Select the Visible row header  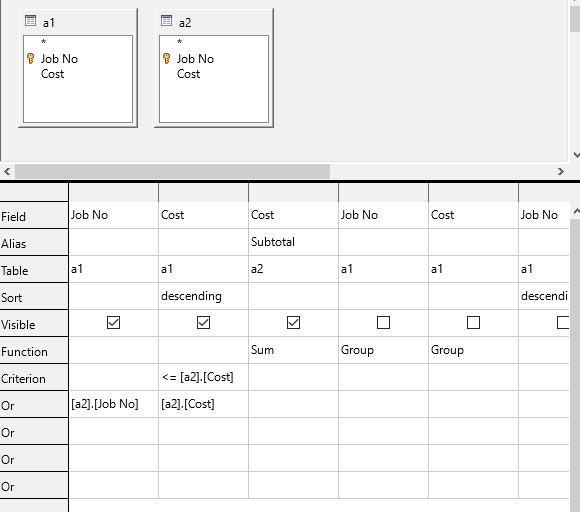pyautogui.click(x=34, y=323)
